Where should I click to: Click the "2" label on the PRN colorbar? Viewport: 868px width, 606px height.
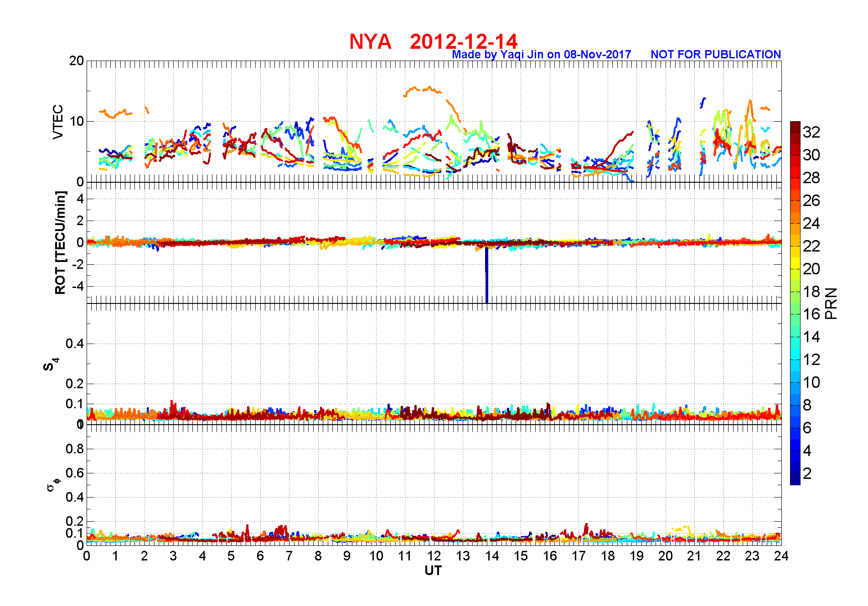tap(807, 473)
